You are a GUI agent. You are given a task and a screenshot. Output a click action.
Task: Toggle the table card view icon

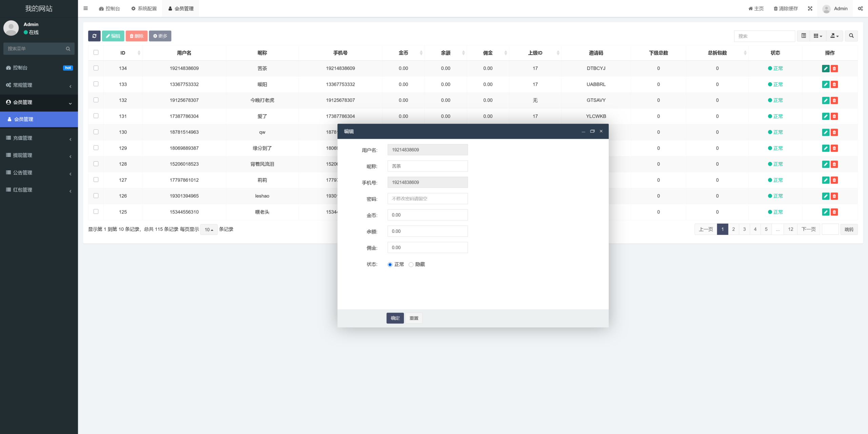803,36
